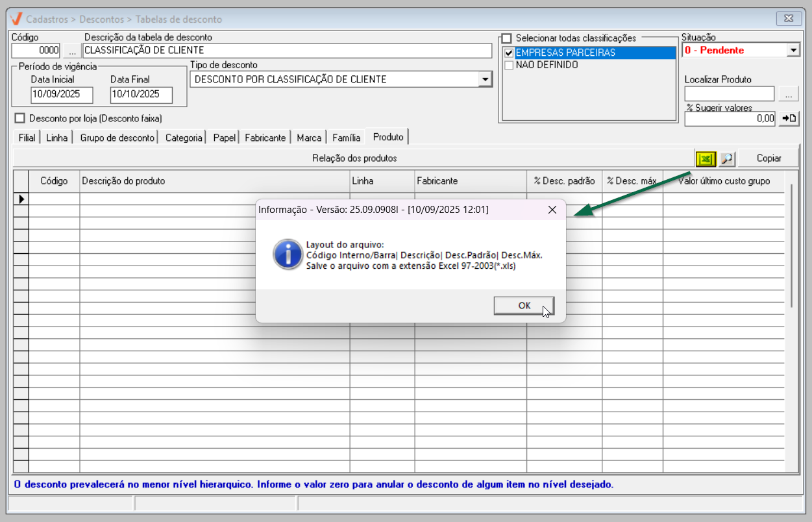The image size is (812, 522).
Task: Toggle Selecionar todas classificações checkbox
Action: (507, 38)
